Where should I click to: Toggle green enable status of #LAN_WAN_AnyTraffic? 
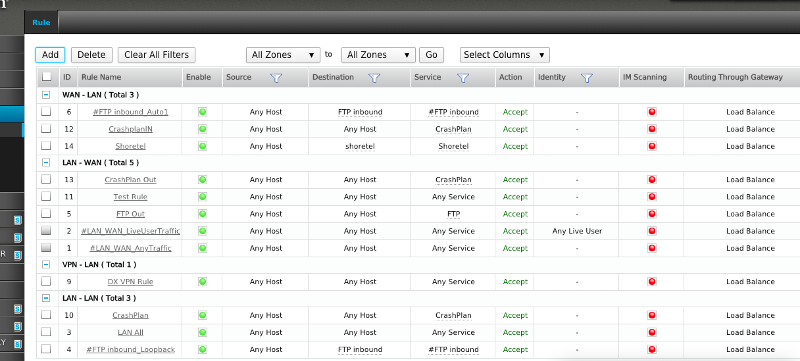tap(203, 248)
